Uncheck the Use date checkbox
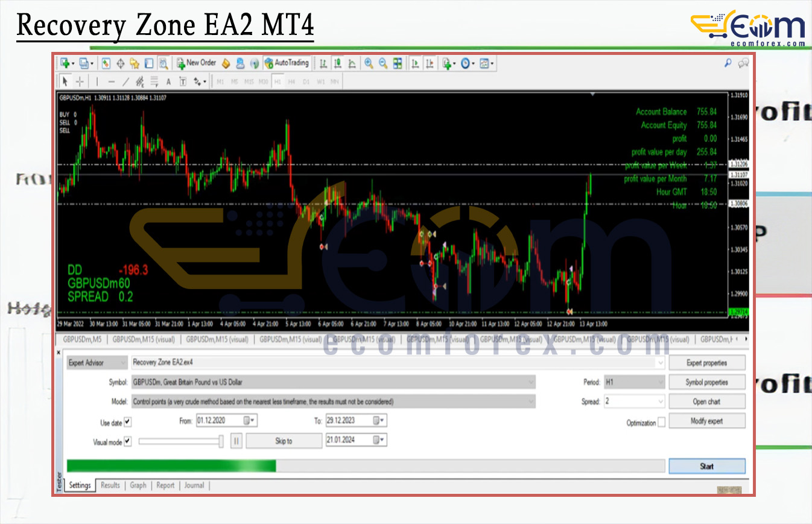This screenshot has height=524, width=812. (128, 422)
